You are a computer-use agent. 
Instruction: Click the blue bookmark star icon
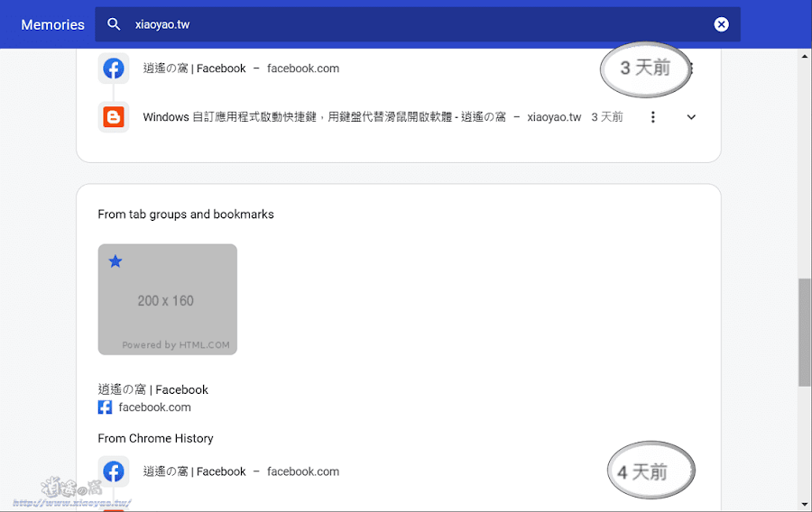(x=115, y=261)
